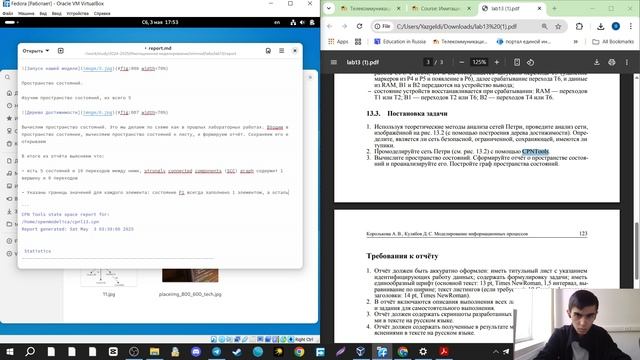The image size is (640, 360).
Task: Edit the PDF page number field
Action: (x=428, y=62)
